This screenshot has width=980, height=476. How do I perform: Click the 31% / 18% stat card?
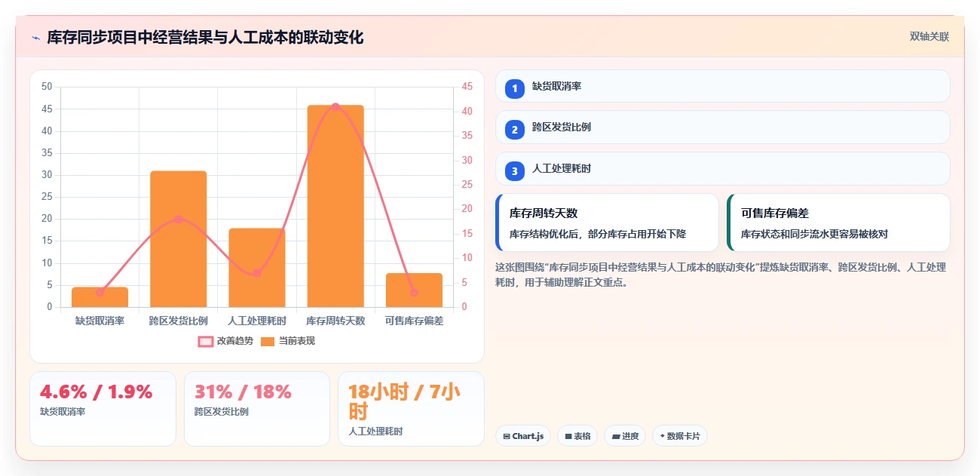[257, 408]
